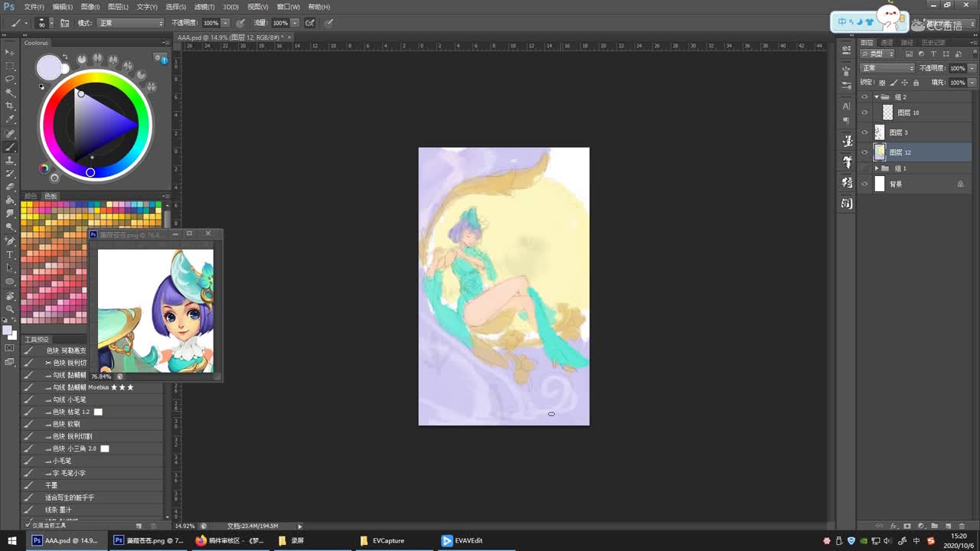Select 色块 软刷 tool preset

pyautogui.click(x=92, y=424)
